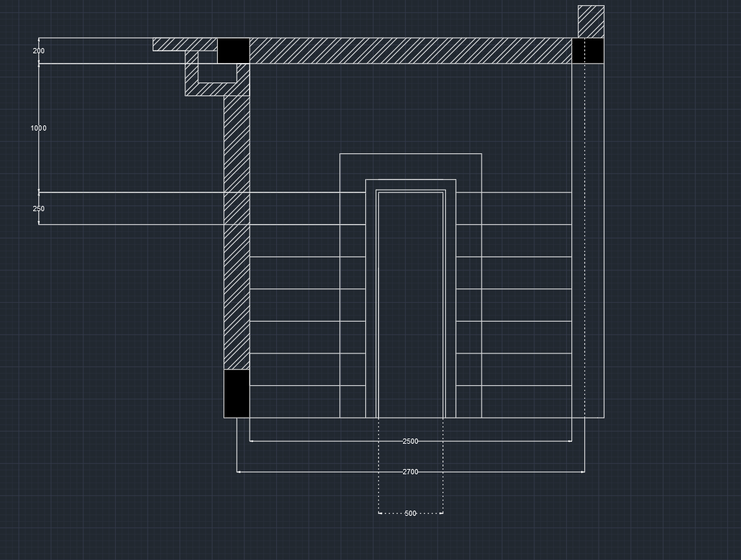Click the outer stair boundary rectangle
Screen dimensions: 741x560
click(411, 154)
